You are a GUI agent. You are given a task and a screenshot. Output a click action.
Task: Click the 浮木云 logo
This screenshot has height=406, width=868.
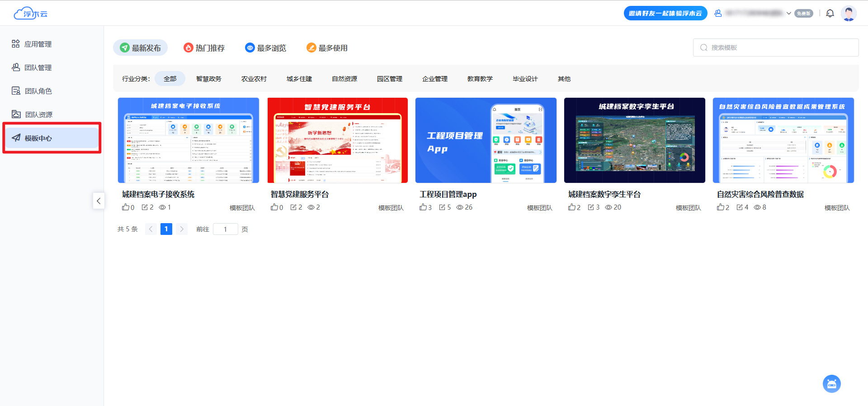[30, 14]
